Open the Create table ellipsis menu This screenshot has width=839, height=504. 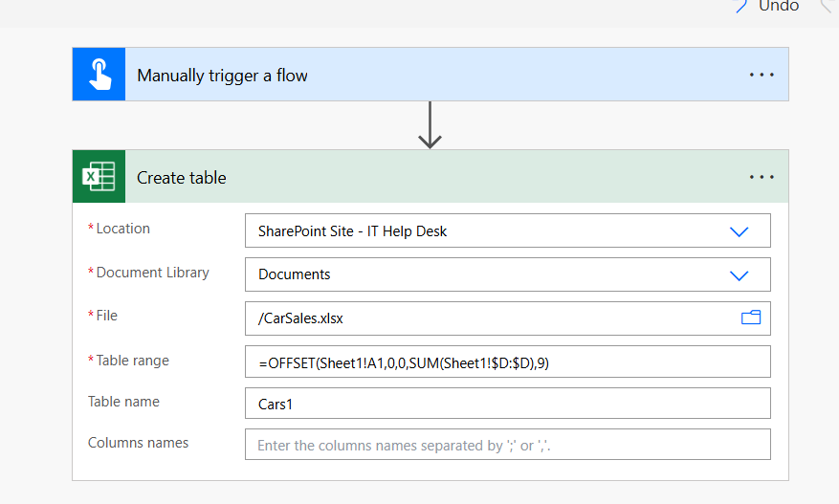762,177
